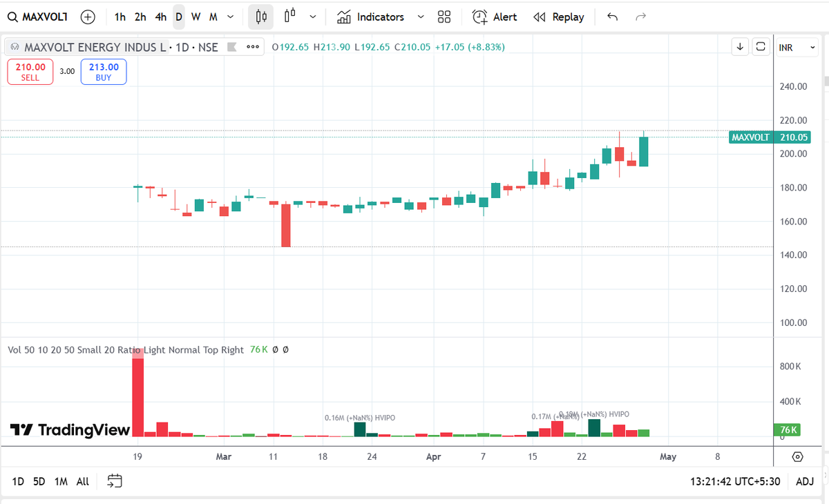The image size is (829, 504).
Task: Expand timeframe interval dropdown
Action: [230, 17]
